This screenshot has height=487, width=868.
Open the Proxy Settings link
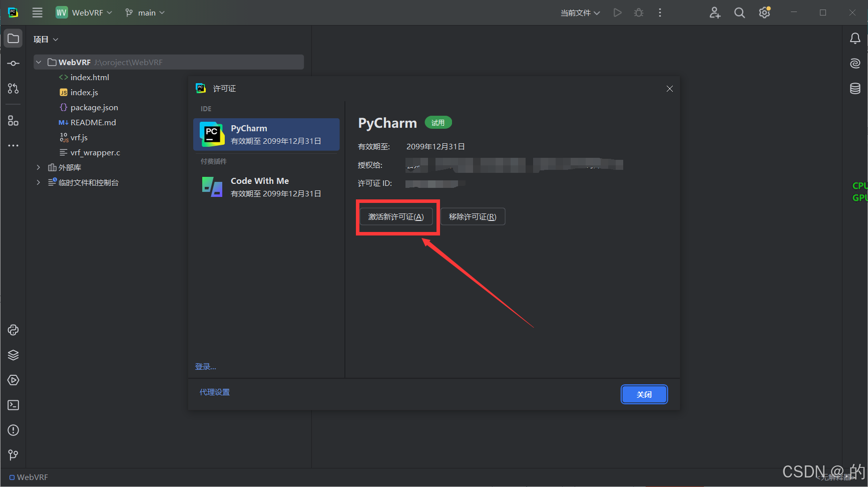[215, 392]
